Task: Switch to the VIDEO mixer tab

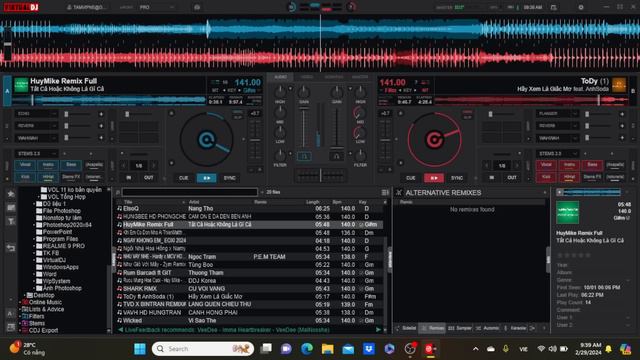Action: click(307, 77)
